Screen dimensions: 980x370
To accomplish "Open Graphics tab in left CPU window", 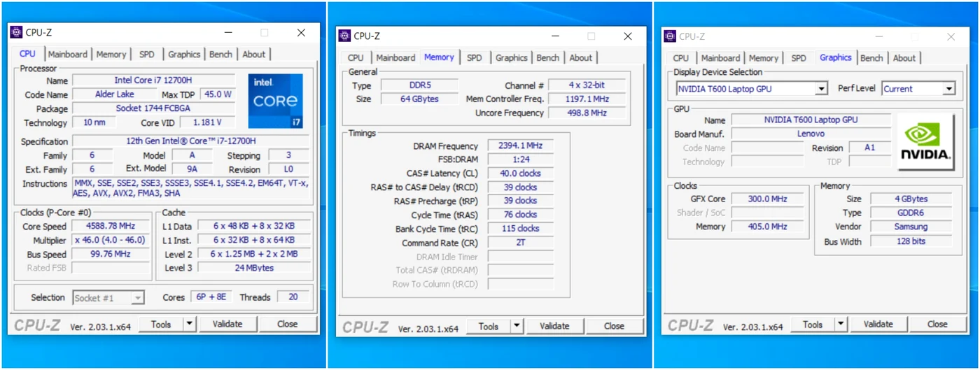I will [x=184, y=54].
